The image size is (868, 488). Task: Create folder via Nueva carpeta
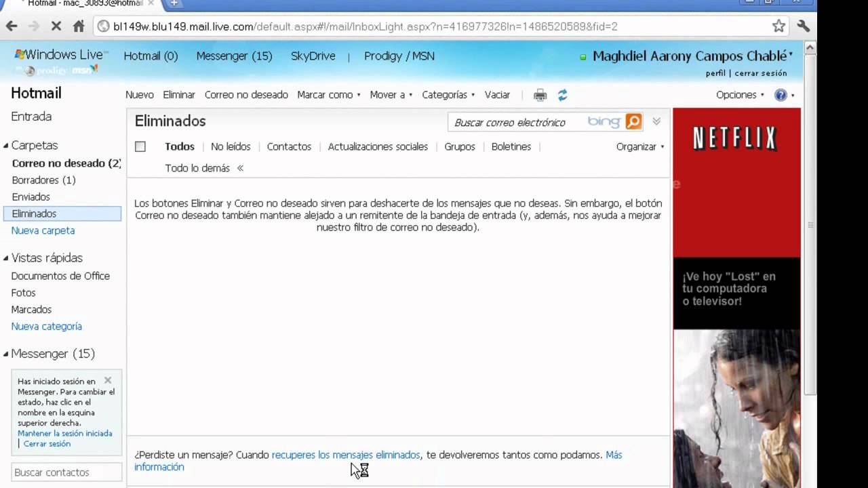[43, 230]
